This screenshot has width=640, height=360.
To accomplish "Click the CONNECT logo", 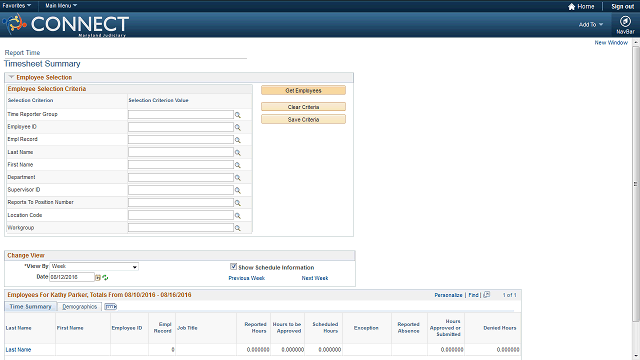I will (67, 24).
